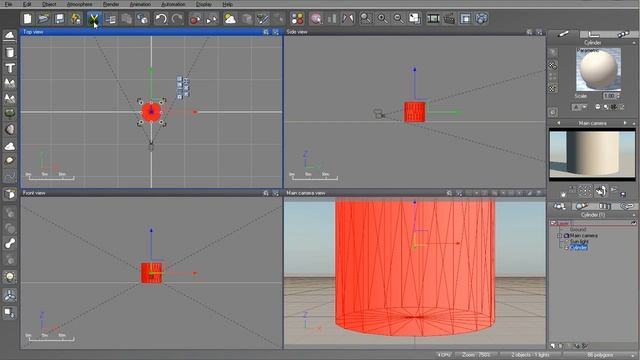
Task: Select the Cloud tool in left toolbar
Action: (x=10, y=145)
